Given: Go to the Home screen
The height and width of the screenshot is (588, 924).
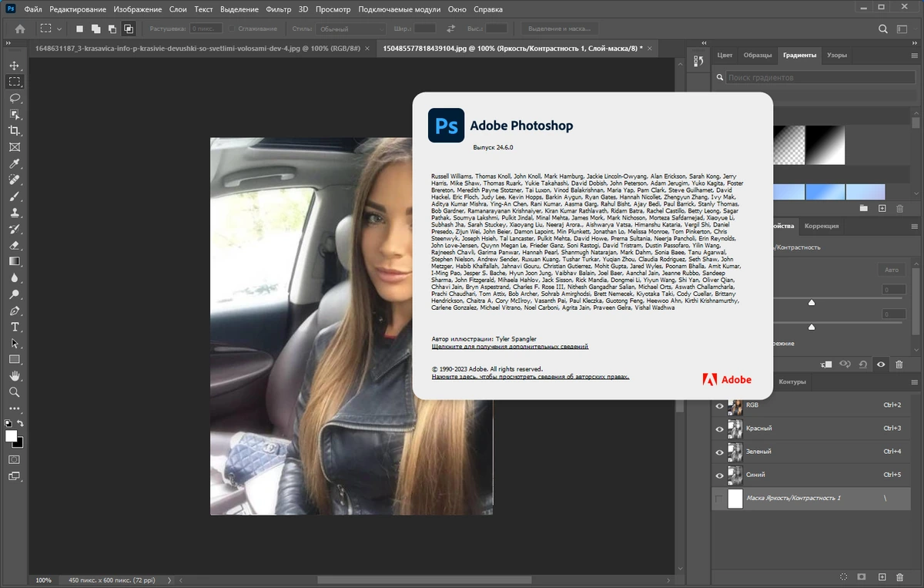Looking at the screenshot, I should [20, 29].
